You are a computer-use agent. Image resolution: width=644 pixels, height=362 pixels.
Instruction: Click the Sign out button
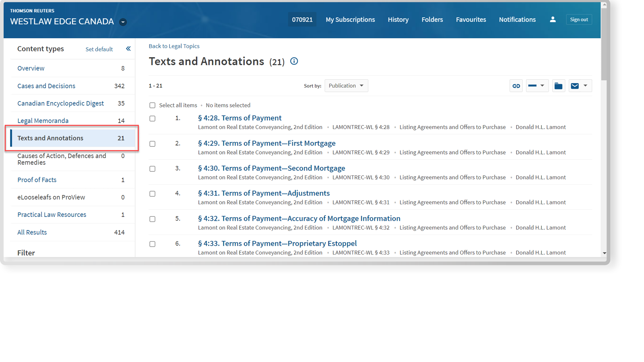point(579,19)
